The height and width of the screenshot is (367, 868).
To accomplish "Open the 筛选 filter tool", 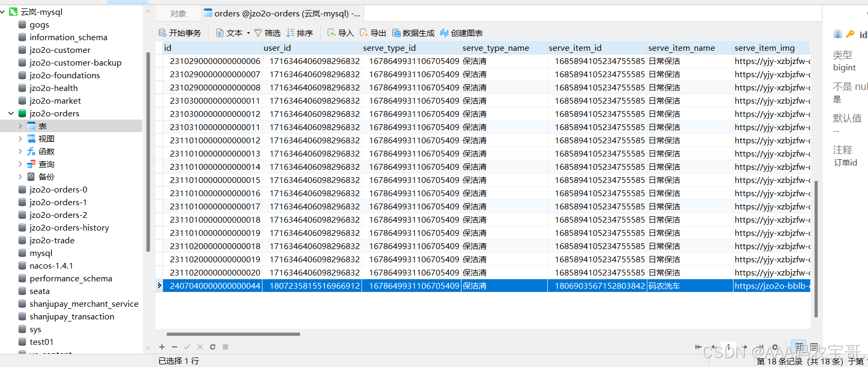I will pyautogui.click(x=267, y=33).
